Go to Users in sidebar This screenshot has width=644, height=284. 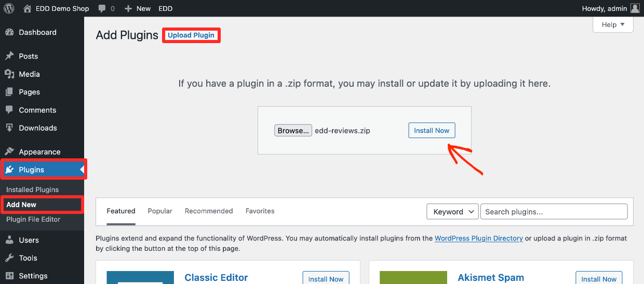[29, 240]
